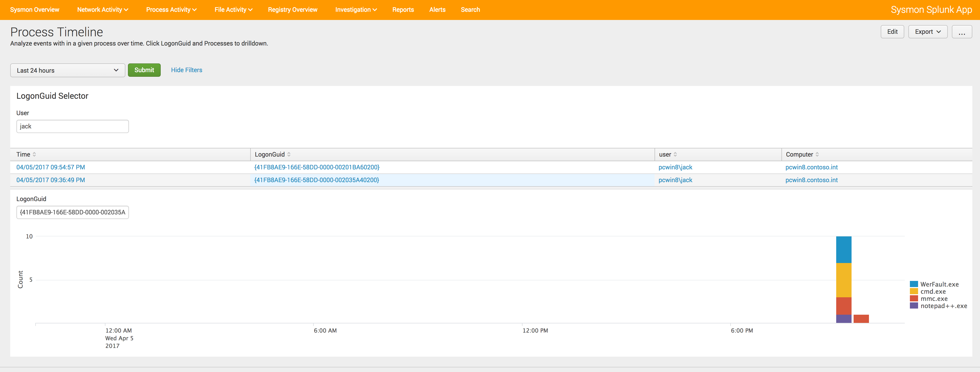Expand the Network Activity menu
The height and width of the screenshot is (372, 980).
click(x=103, y=10)
